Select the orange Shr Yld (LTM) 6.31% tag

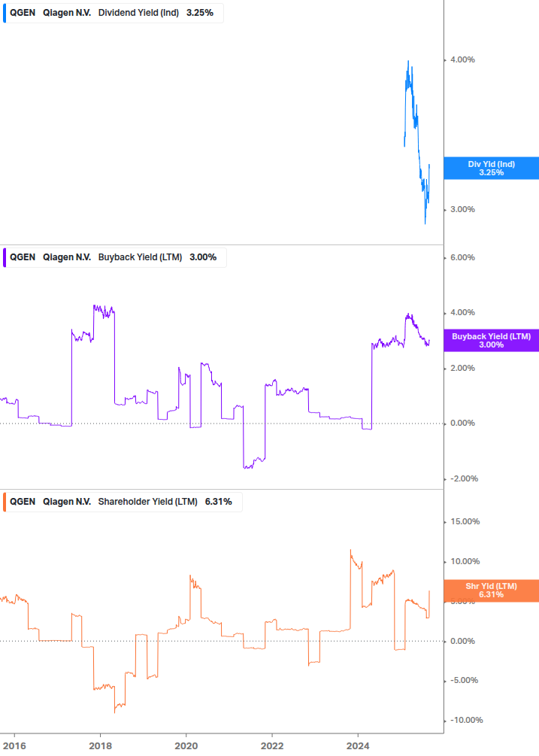point(492,591)
